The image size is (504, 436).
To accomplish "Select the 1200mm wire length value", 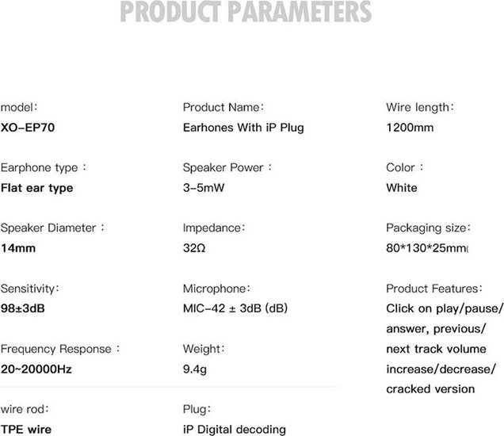I will (409, 127).
